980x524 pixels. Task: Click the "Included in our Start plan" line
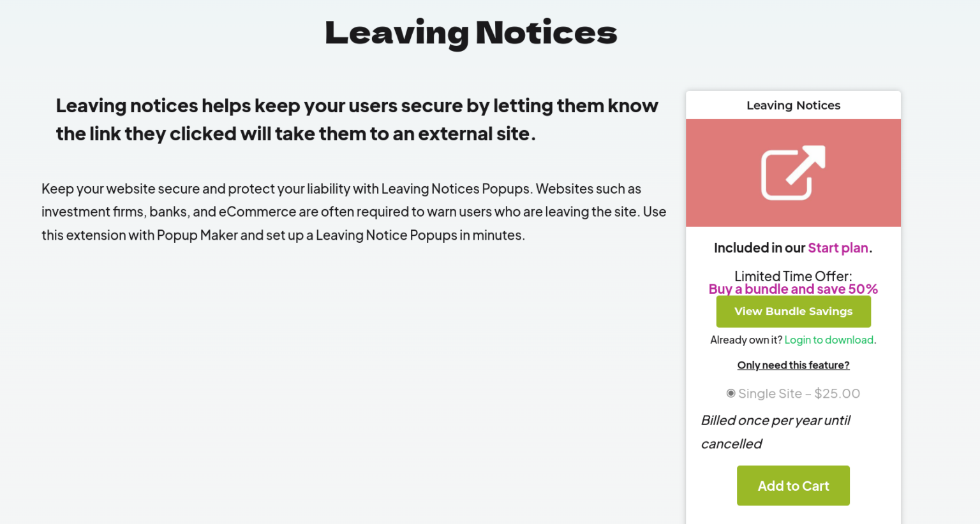pos(793,247)
